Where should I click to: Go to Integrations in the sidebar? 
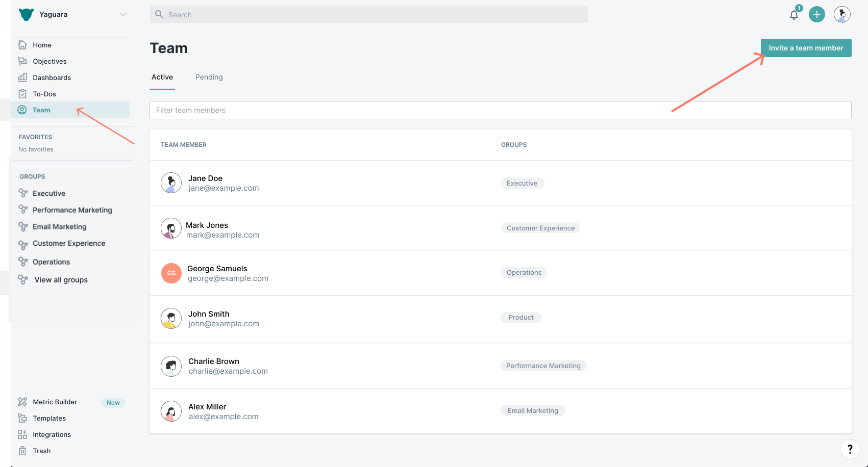(52, 434)
